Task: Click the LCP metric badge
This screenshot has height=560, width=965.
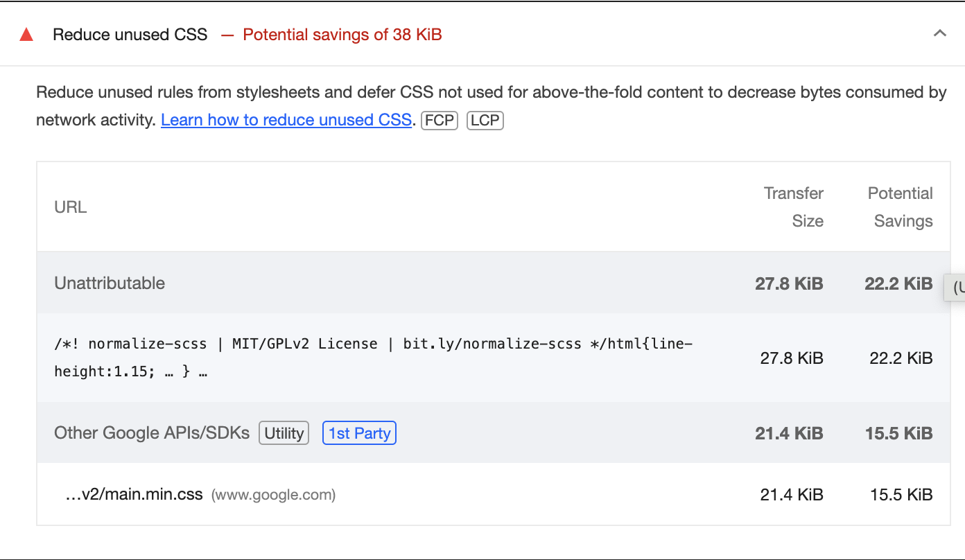Action: click(485, 120)
